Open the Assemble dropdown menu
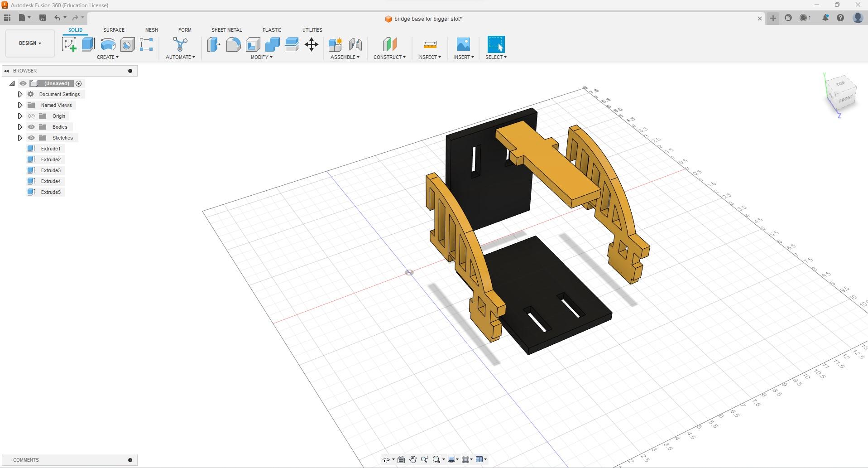 coord(345,57)
